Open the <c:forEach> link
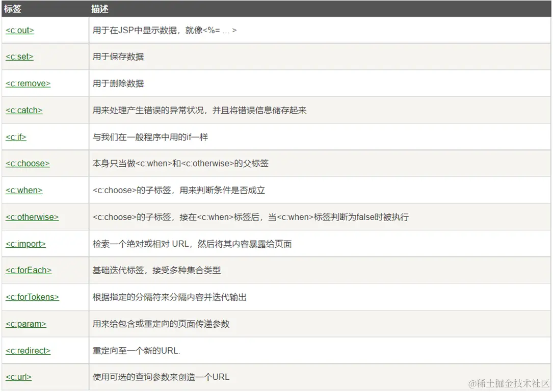Screen dimensions: 553x392 coord(29,270)
